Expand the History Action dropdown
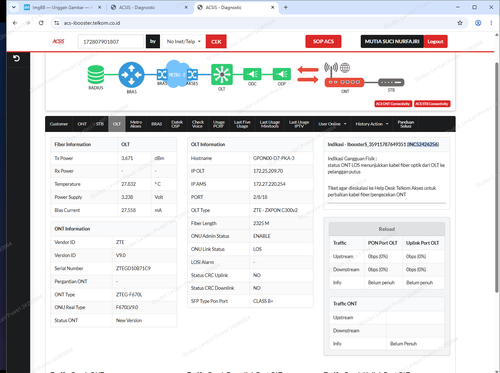500x373 pixels. (x=372, y=124)
